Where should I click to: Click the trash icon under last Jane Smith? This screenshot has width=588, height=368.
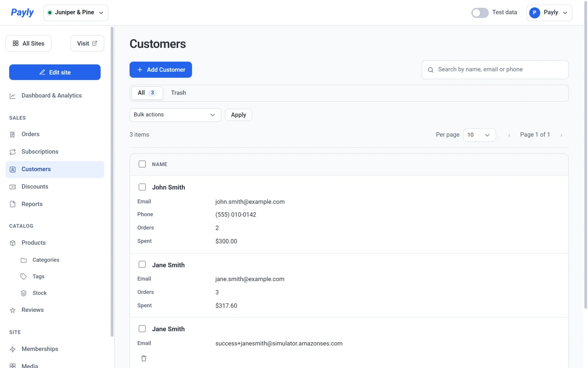144,358
